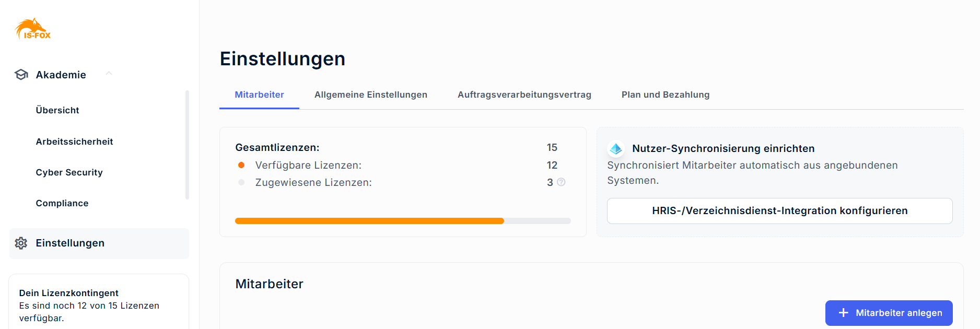
Task: Click the orange license usage progress bar
Action: click(x=369, y=221)
